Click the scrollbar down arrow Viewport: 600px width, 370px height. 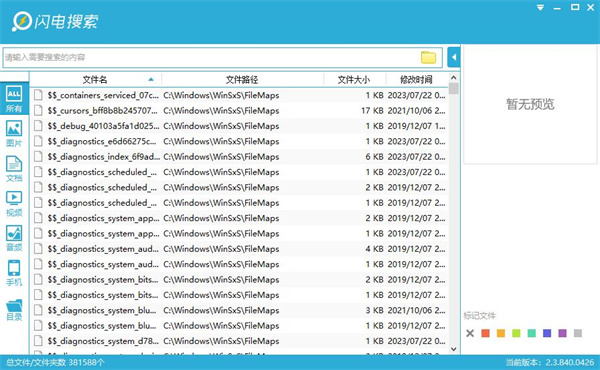point(454,349)
